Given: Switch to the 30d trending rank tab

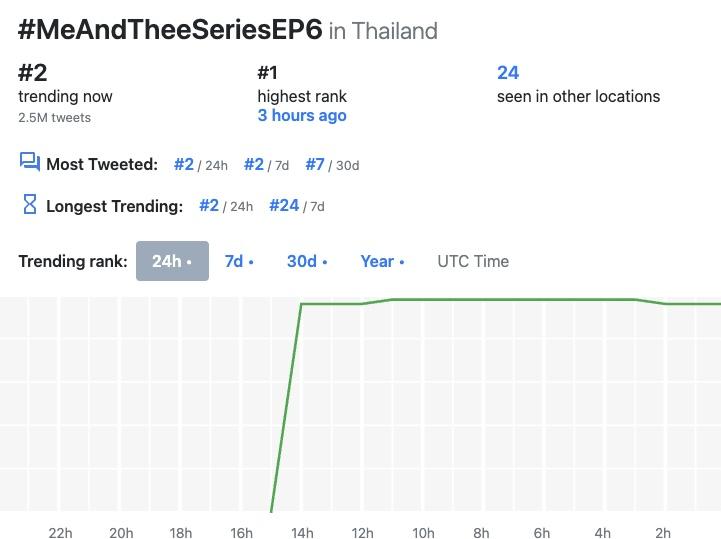Looking at the screenshot, I should 306,261.
